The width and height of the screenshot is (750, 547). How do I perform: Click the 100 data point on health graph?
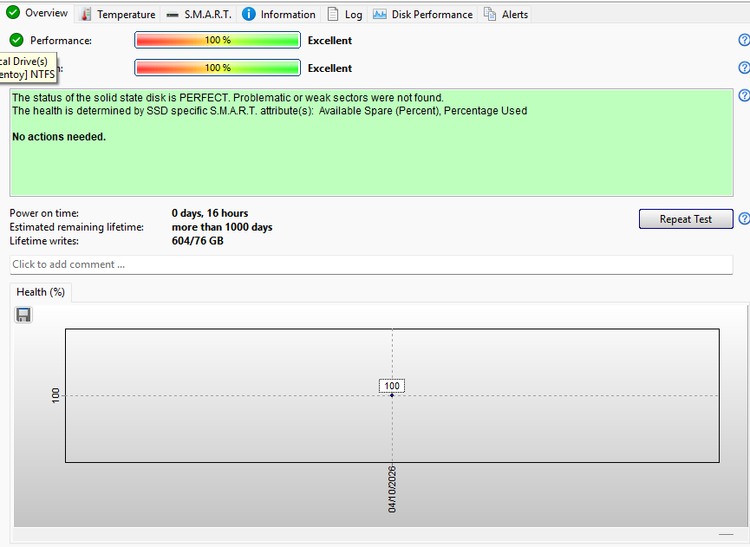point(392,395)
